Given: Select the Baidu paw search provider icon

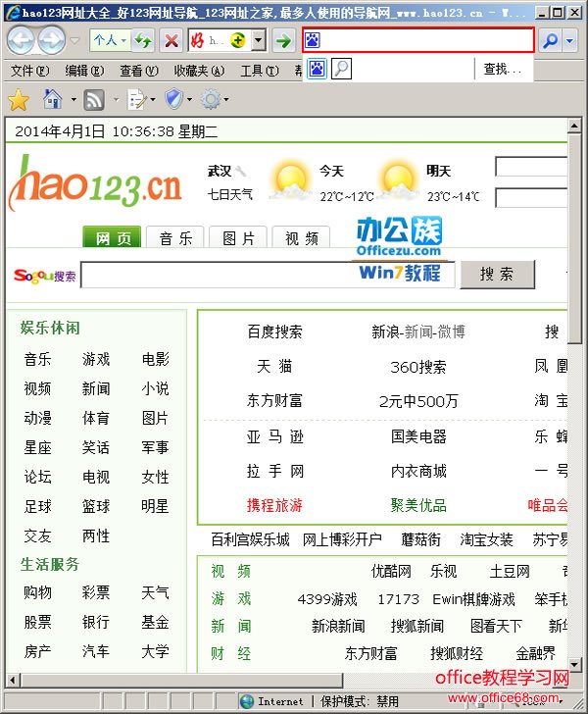Looking at the screenshot, I should click(318, 69).
